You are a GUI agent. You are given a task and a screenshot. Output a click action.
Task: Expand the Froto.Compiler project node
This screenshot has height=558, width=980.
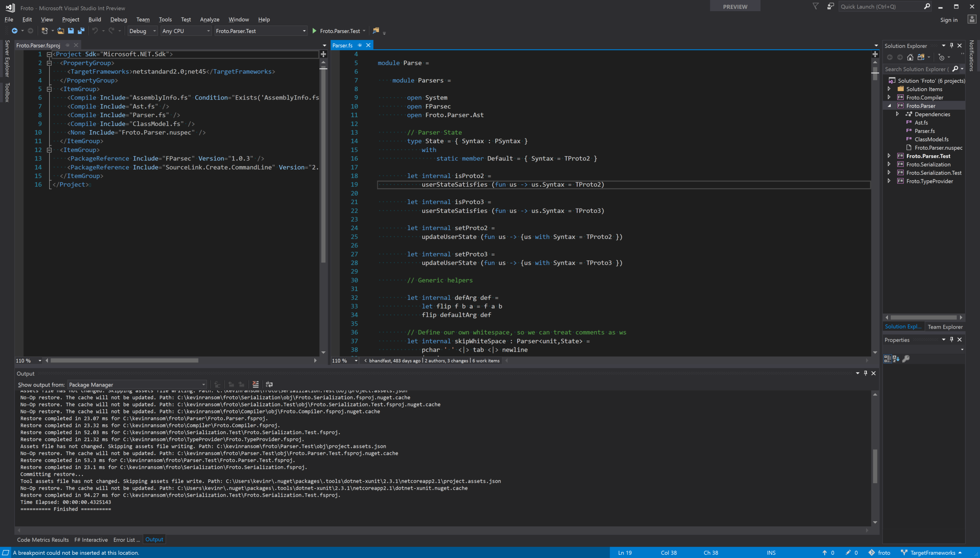[889, 98]
